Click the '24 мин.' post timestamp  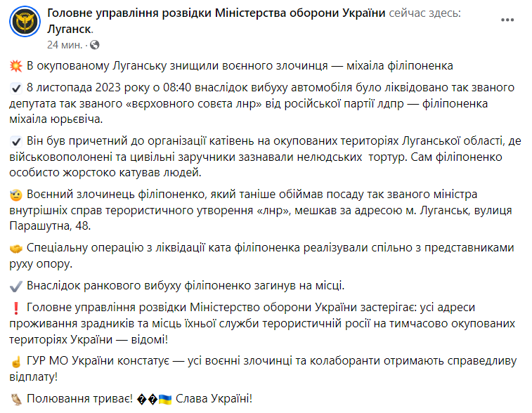(65, 45)
